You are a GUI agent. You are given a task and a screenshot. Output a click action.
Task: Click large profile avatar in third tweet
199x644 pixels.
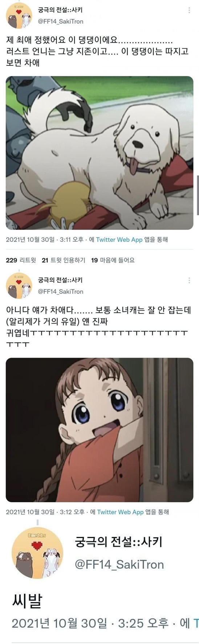pos(37,554)
